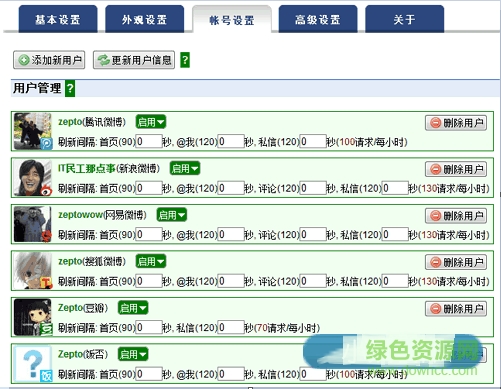Click the username zepto(腾讯微博)
The image size is (501, 389).
(92, 122)
